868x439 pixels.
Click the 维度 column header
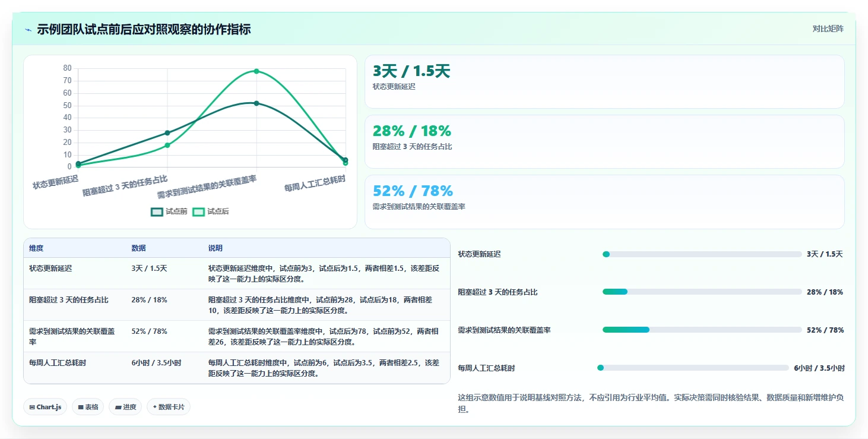pyautogui.click(x=36, y=248)
